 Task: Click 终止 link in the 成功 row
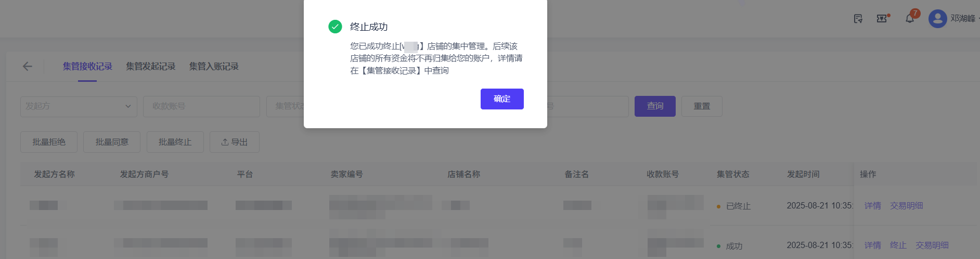(898, 245)
